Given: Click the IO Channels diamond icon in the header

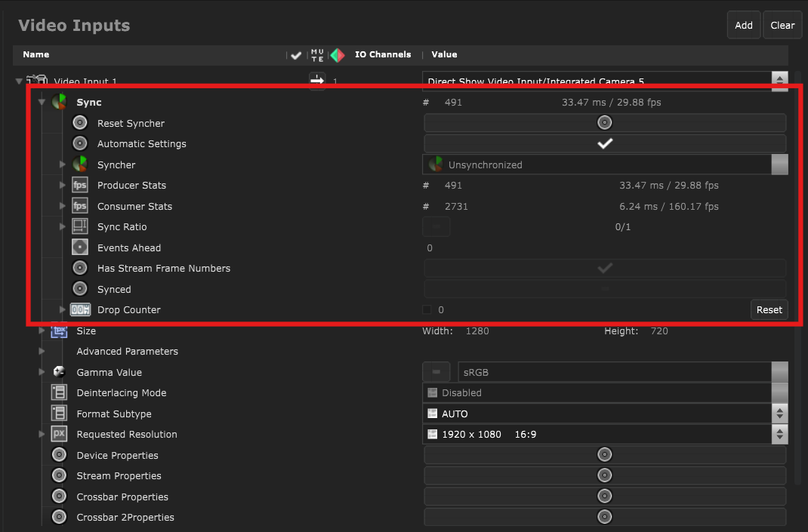Looking at the screenshot, I should tap(338, 54).
